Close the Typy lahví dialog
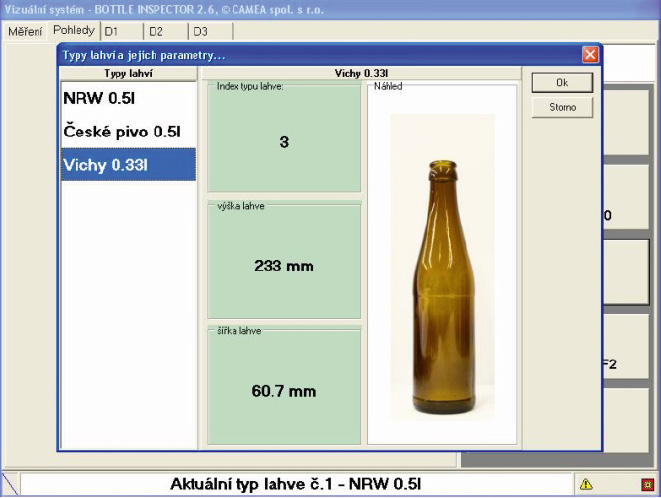This screenshot has width=661, height=498. click(590, 54)
